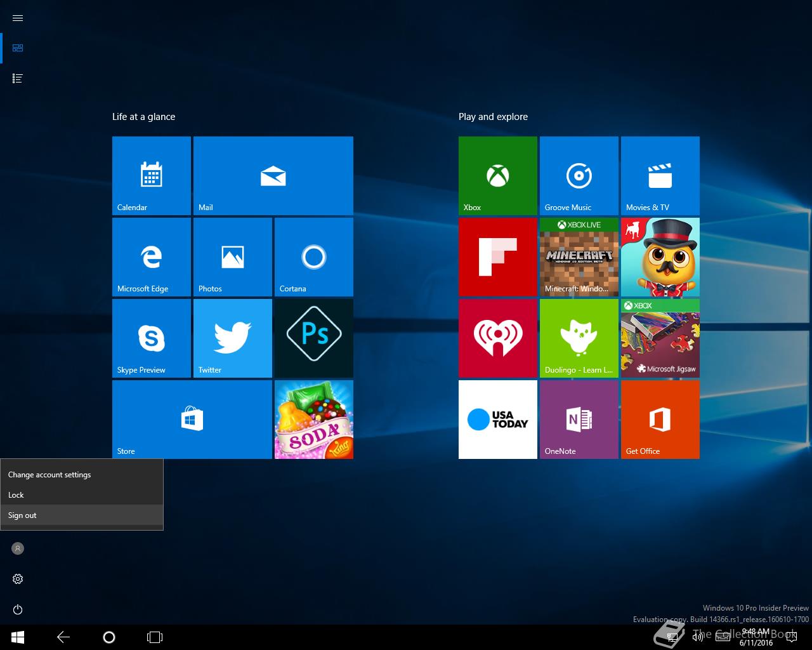Open the Photos tile
The width and height of the screenshot is (812, 650).
point(233,257)
